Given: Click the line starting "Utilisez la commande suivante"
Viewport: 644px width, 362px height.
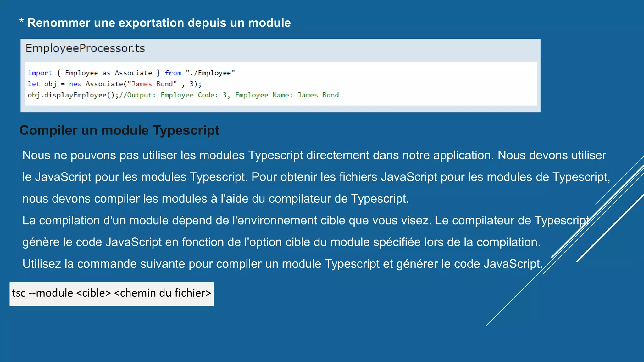Looking at the screenshot, I should [283, 264].
